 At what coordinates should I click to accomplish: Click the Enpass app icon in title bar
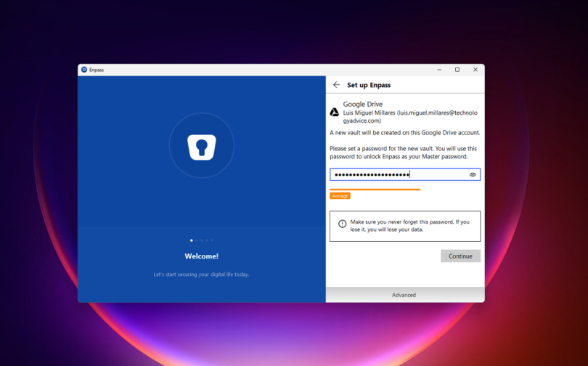point(84,70)
